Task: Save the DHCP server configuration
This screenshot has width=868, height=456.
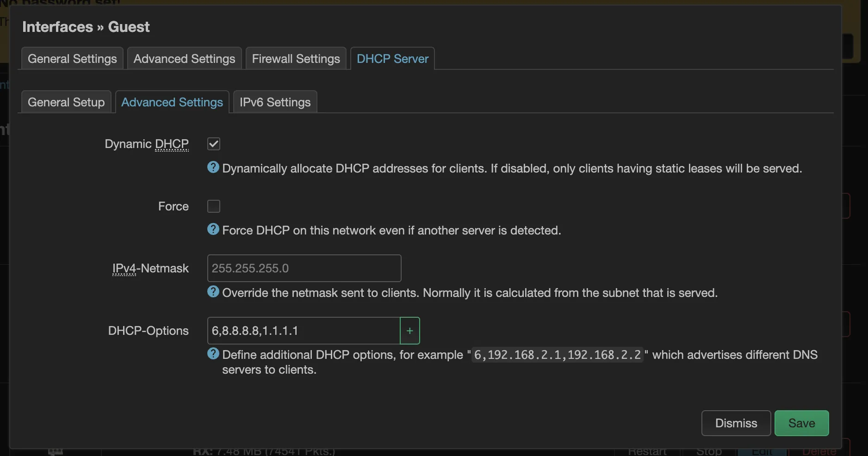Action: click(801, 423)
